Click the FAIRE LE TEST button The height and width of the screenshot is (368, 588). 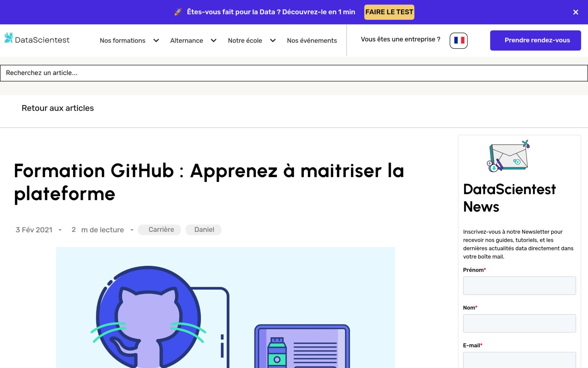pos(389,12)
